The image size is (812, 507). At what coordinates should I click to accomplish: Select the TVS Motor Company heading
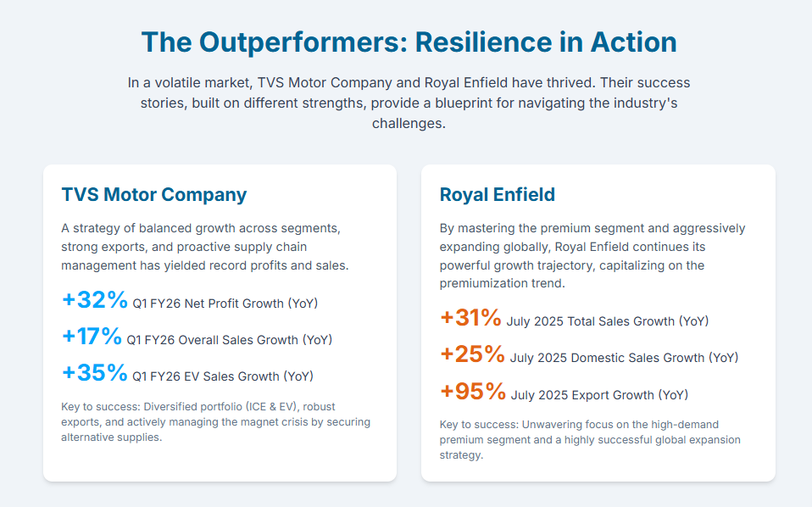coord(153,195)
